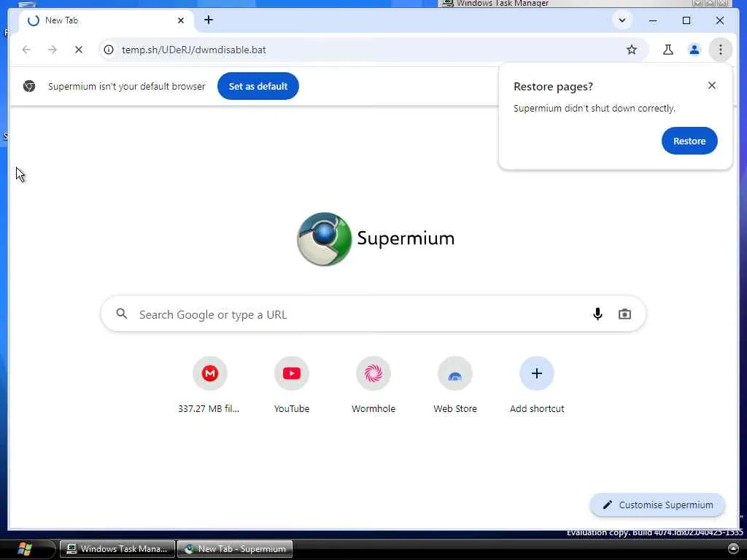Go back with the back arrow

tap(26, 50)
